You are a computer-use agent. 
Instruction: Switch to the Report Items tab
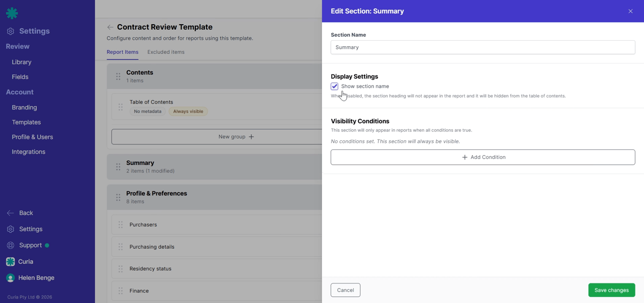(122, 52)
